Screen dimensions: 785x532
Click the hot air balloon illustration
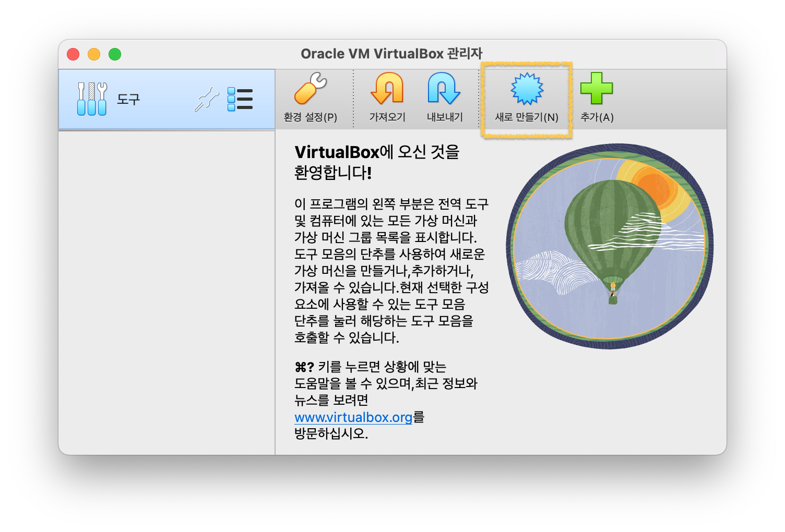pyautogui.click(x=610, y=246)
